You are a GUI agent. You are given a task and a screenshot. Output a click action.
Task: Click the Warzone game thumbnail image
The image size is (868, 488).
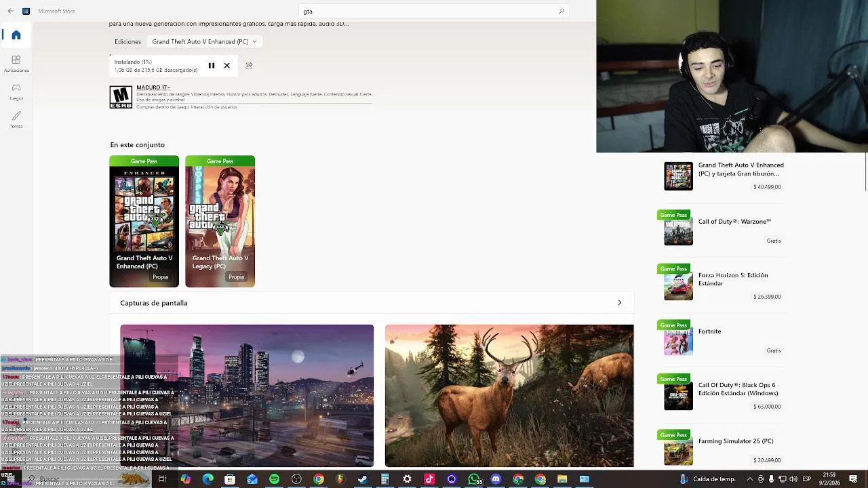click(x=678, y=231)
